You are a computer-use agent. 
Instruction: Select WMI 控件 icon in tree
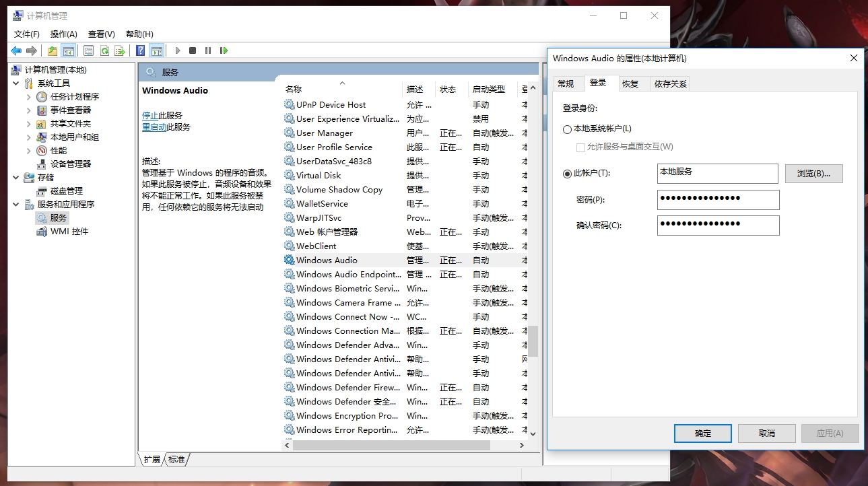[42, 232]
